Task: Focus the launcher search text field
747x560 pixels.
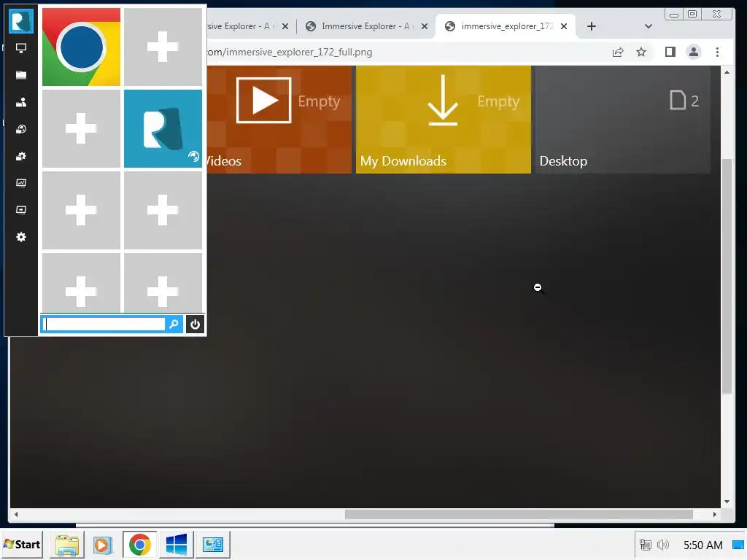Action: click(x=104, y=324)
